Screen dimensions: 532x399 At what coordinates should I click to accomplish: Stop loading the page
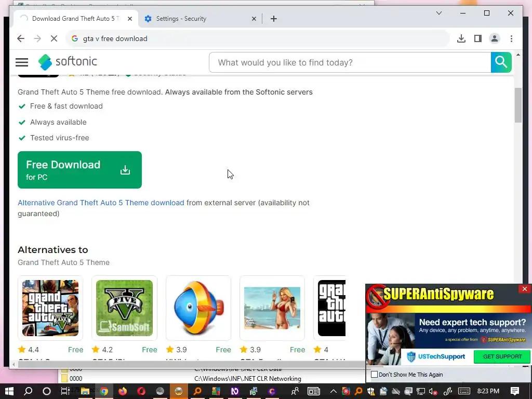tap(54, 38)
